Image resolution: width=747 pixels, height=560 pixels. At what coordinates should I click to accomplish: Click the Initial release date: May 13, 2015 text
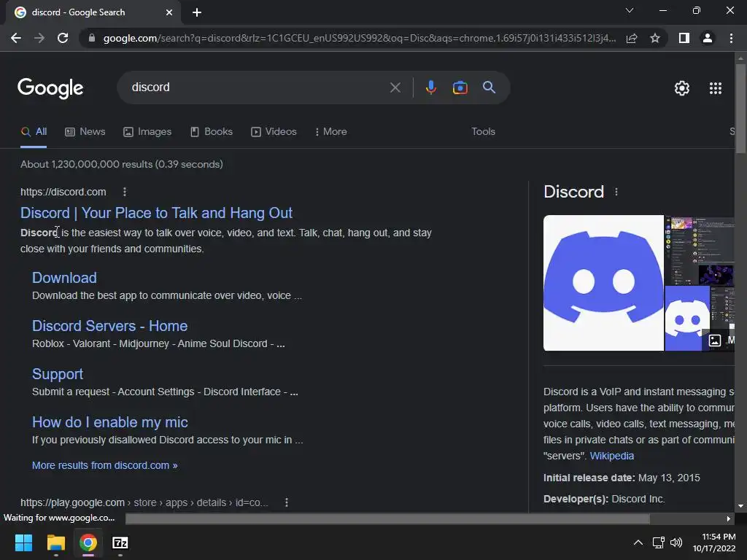coord(622,478)
